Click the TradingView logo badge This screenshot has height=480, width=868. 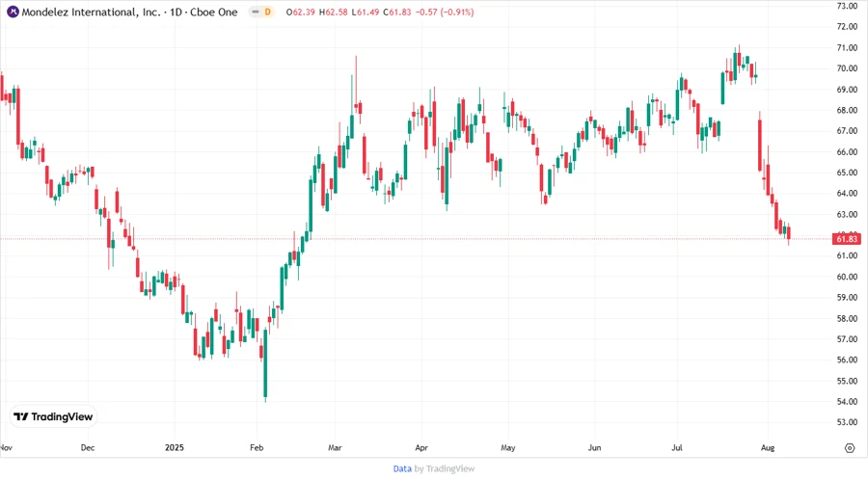click(x=54, y=416)
